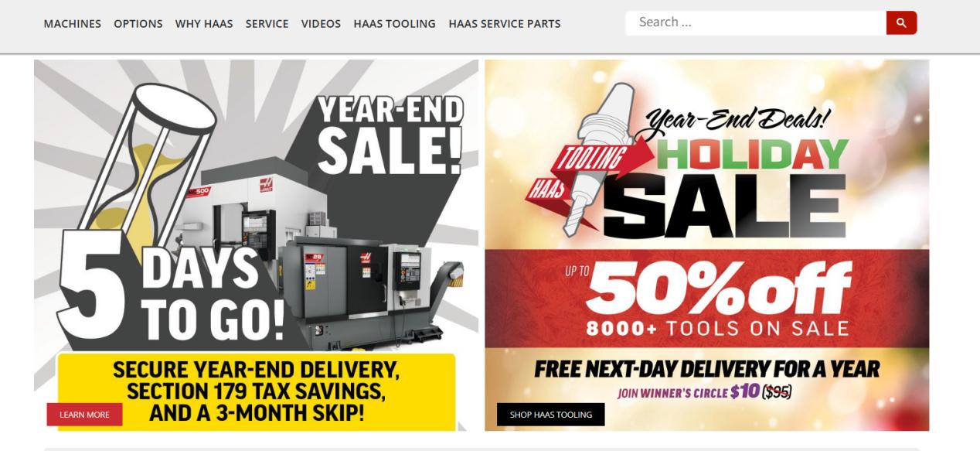The width and height of the screenshot is (980, 451).
Task: Select VIDEOS in navigation bar
Action: click(x=322, y=24)
